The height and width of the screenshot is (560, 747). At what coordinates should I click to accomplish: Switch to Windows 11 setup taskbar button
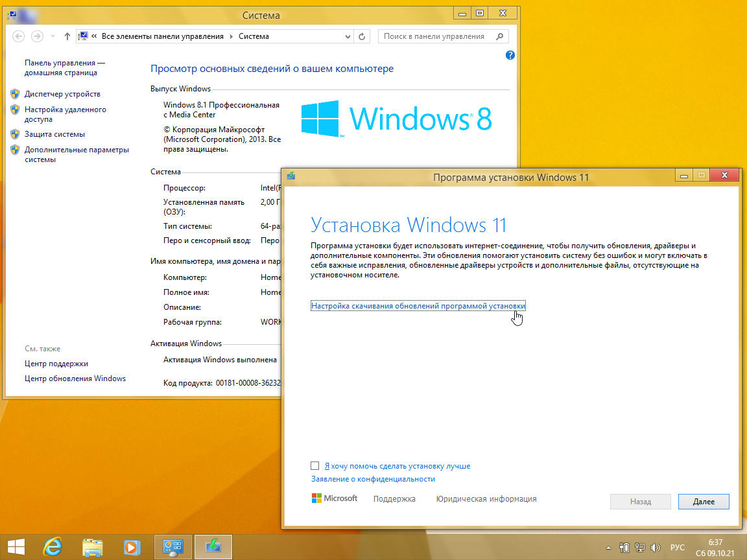tap(213, 547)
